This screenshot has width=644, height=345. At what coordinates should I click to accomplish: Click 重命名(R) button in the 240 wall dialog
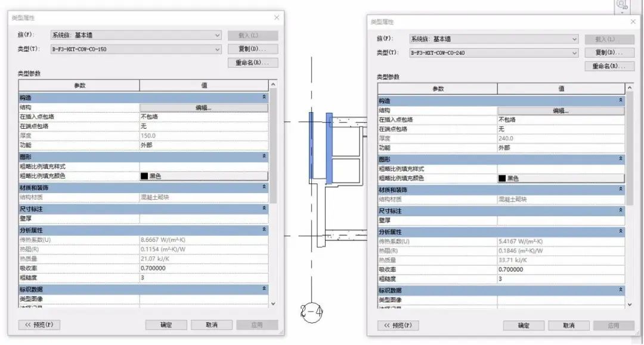(x=609, y=66)
